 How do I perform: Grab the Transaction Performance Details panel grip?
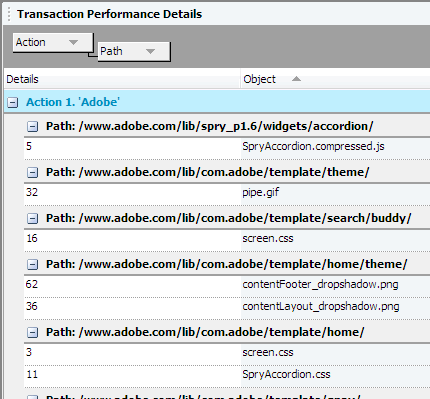coord(9,14)
